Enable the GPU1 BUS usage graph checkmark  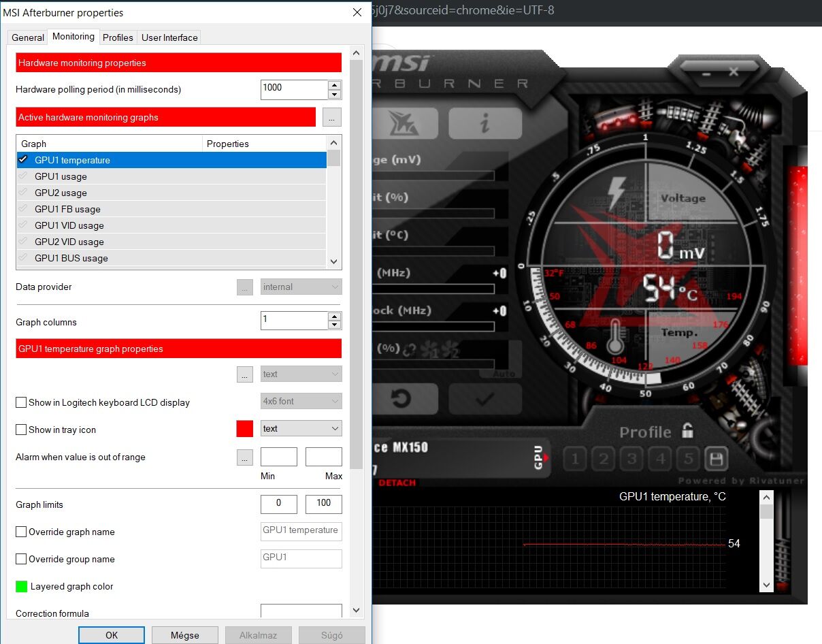[x=23, y=258]
